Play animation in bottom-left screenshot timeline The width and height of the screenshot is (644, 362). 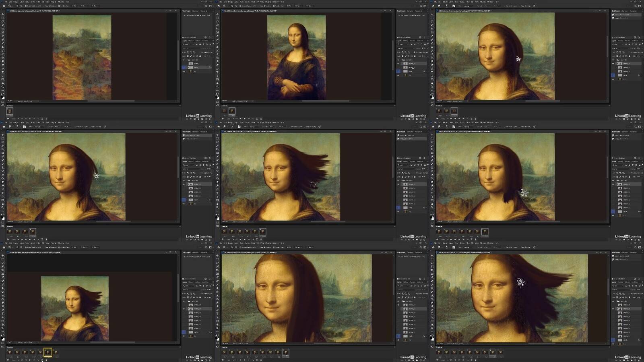pos(30,360)
